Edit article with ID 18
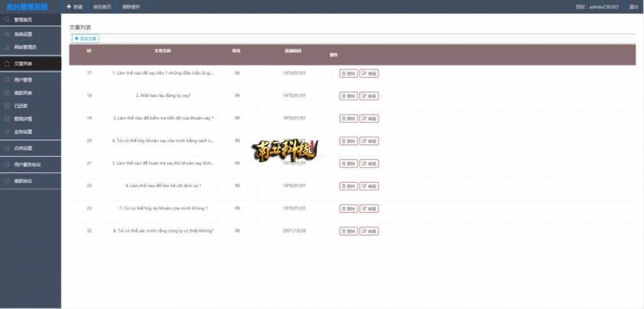644x309 pixels. 369,96
